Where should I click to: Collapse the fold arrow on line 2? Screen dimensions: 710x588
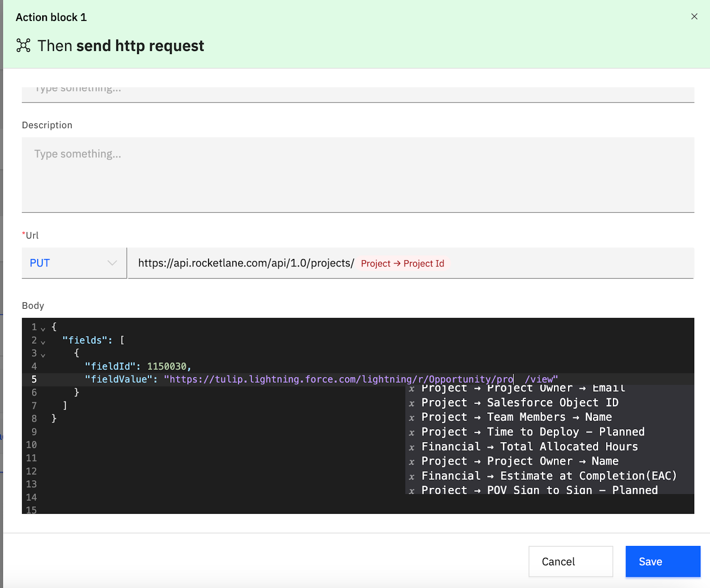[43, 342]
